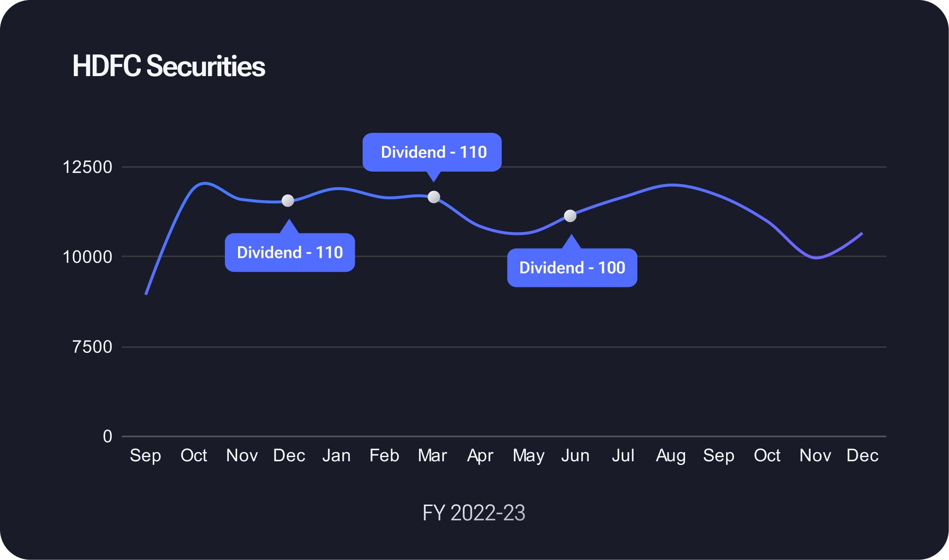Click the Dividend - 110 tooltip under the December point
The height and width of the screenshot is (560, 949).
coord(290,253)
